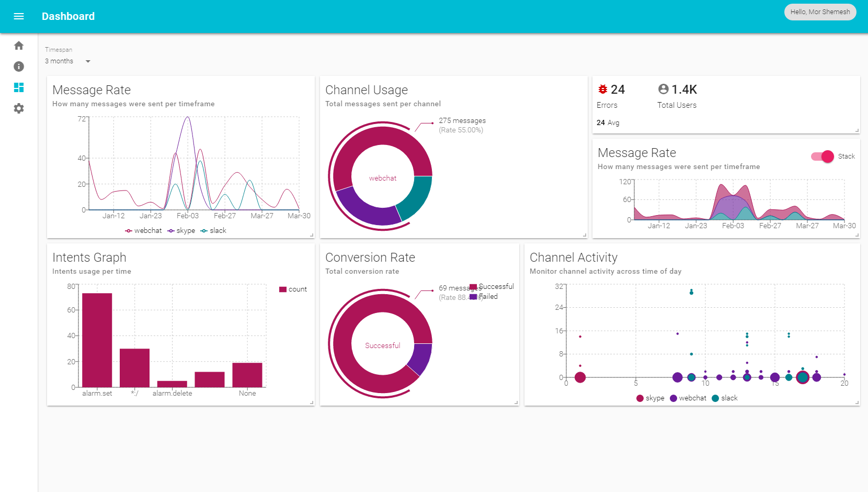The image size is (868, 492).
Task: Toggle skype series in Message Rate legend
Action: point(181,231)
